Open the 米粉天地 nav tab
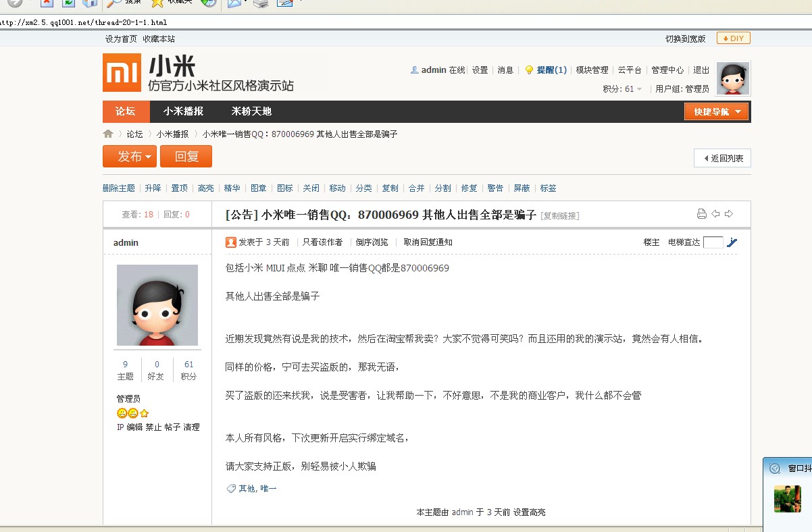 [251, 111]
